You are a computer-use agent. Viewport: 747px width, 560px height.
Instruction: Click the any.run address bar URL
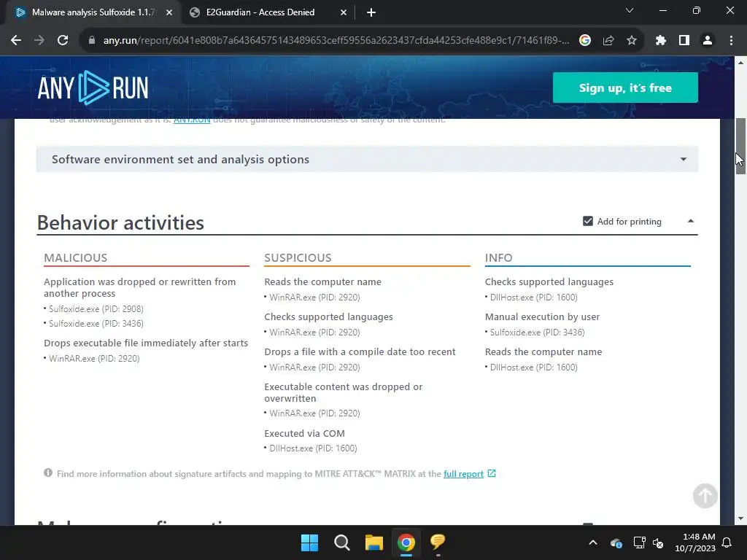tap(336, 41)
